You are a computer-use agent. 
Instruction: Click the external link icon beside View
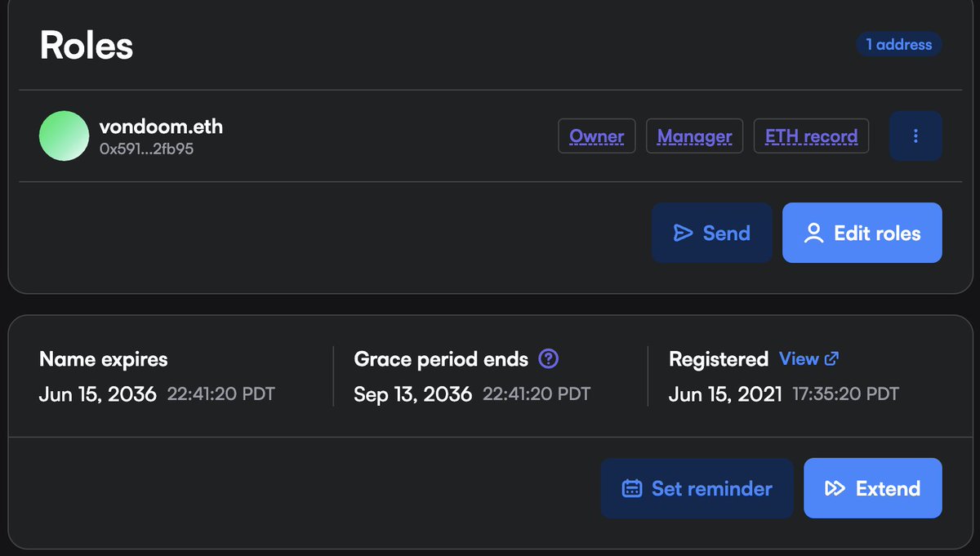pyautogui.click(x=831, y=358)
